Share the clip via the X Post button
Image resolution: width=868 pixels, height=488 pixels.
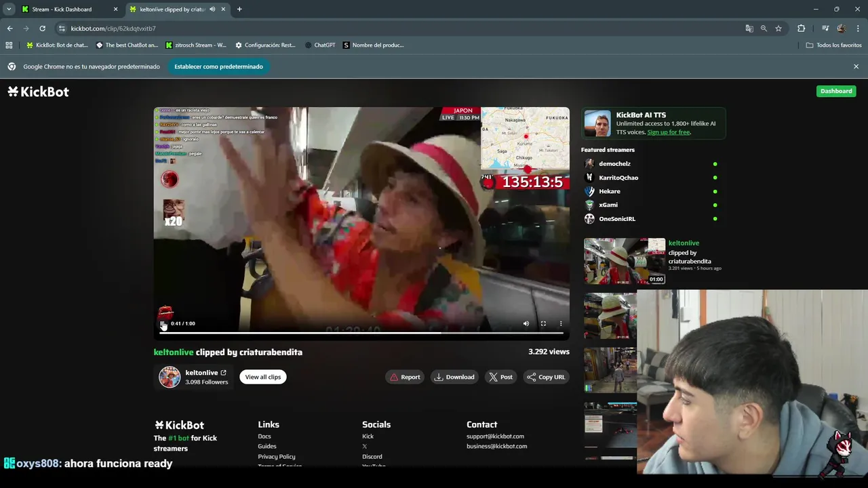coord(501,377)
